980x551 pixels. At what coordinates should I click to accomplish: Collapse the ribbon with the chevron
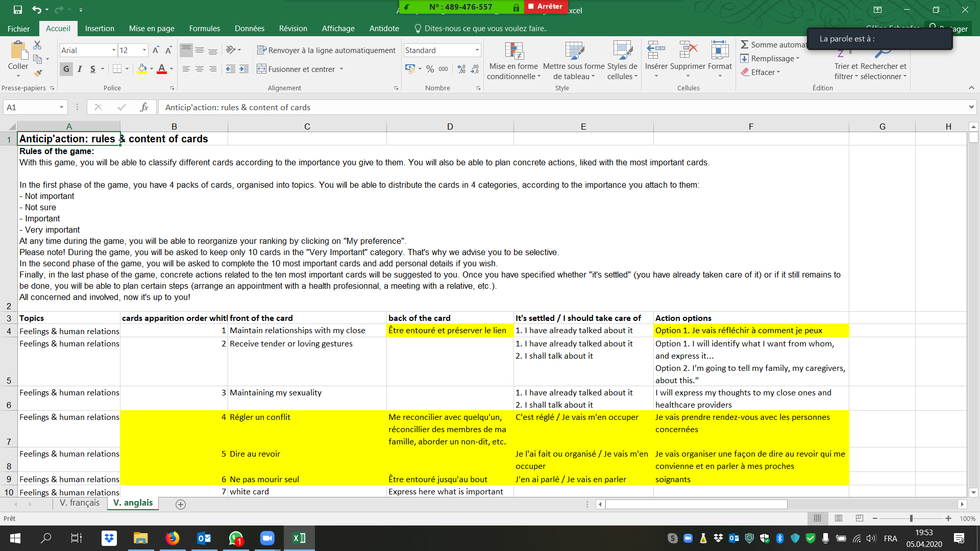(971, 88)
